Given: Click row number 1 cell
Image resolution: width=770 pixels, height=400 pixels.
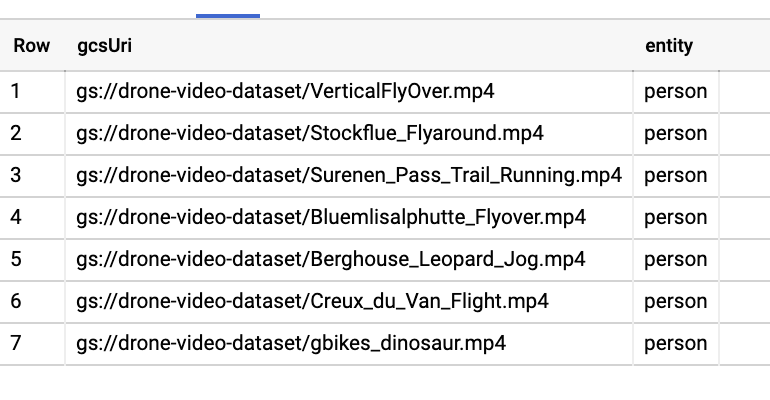Looking at the screenshot, I should click(16, 92).
